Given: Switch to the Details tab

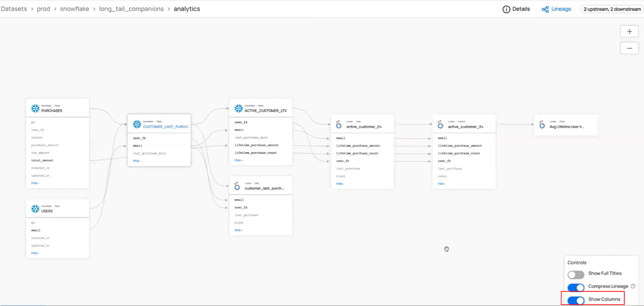Looking at the screenshot, I should (516, 9).
